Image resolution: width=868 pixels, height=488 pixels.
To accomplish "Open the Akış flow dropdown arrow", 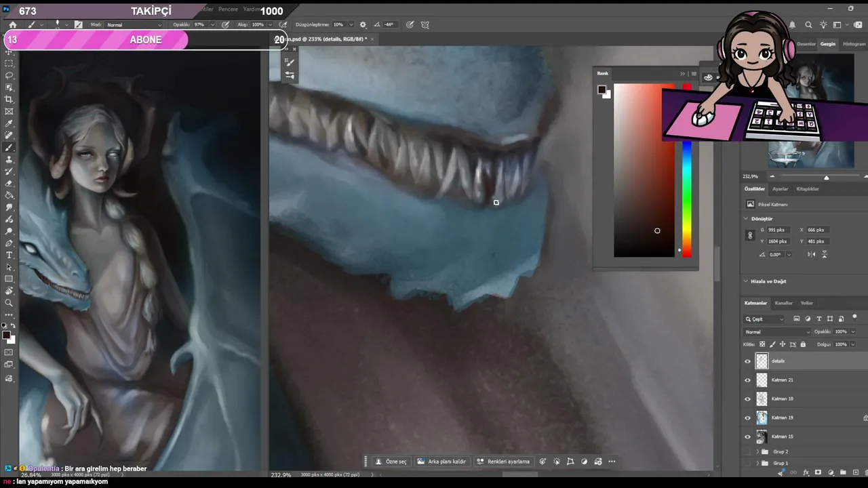I will pyautogui.click(x=271, y=25).
